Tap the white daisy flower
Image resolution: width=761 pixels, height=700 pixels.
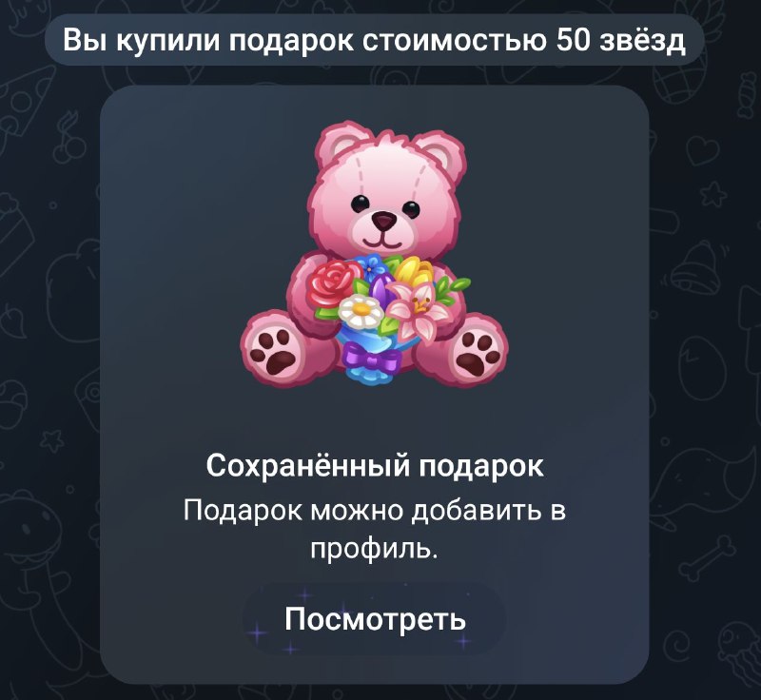[x=361, y=311]
